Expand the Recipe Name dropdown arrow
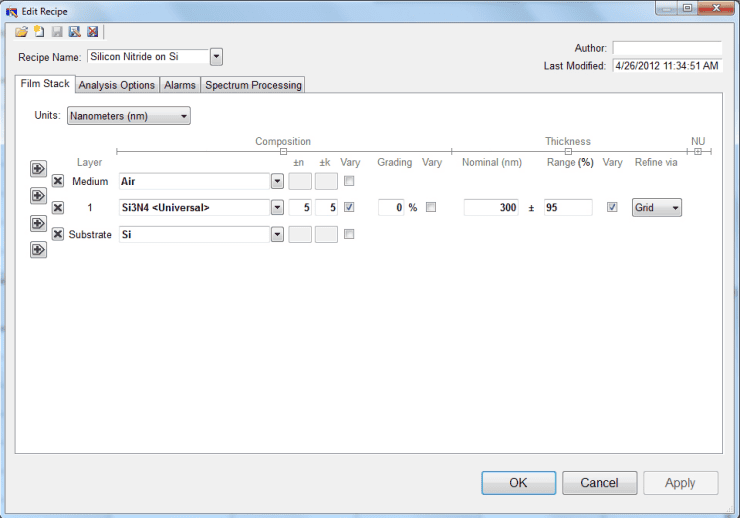Viewport: 740px width, 519px height. click(216, 57)
